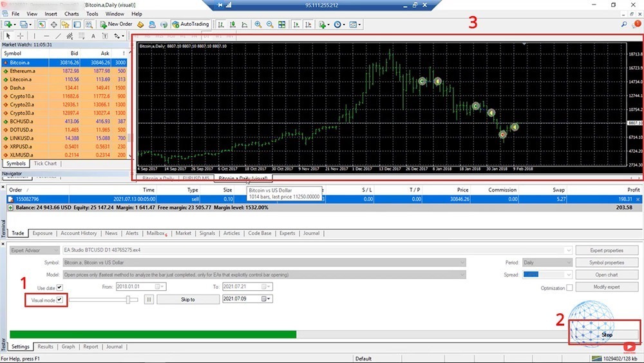Viewport: 644px width, 363px height.
Task: Open the Arrows objects dropdown
Action: pos(118,36)
